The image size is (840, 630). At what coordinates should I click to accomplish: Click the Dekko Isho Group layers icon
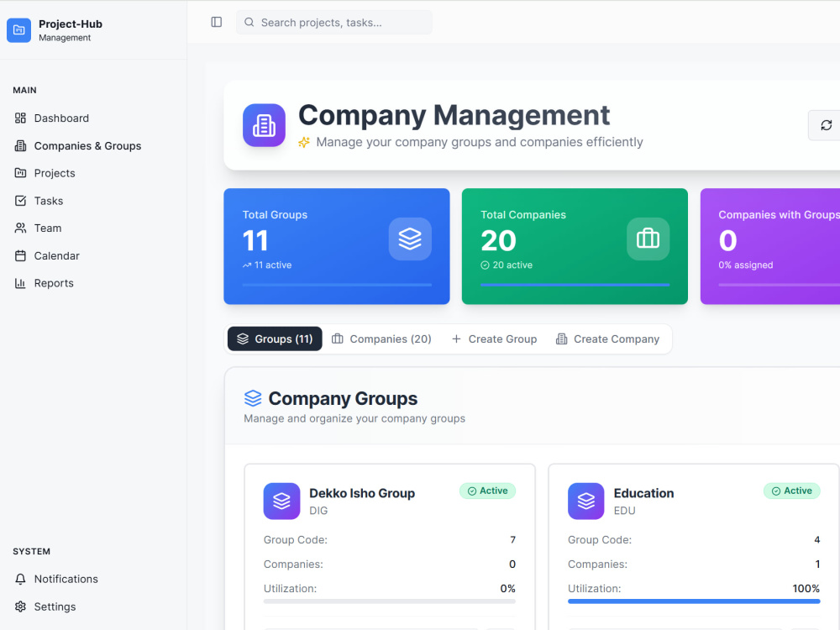281,501
